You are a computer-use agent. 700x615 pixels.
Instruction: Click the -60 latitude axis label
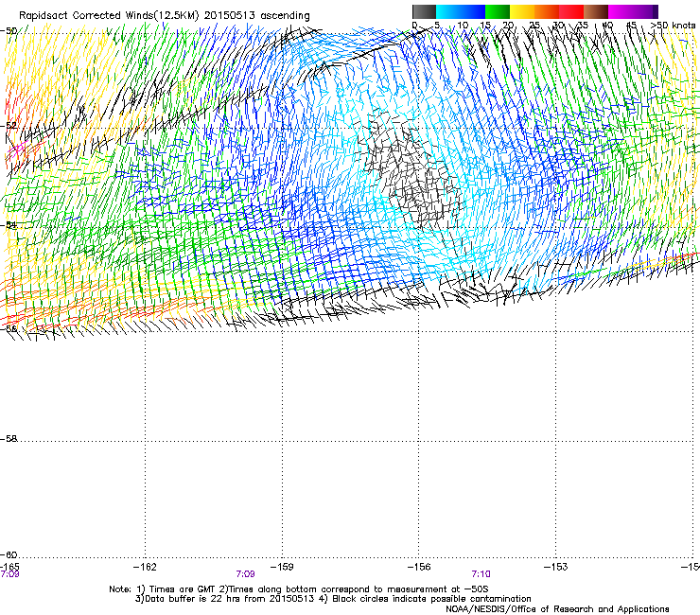point(9,555)
